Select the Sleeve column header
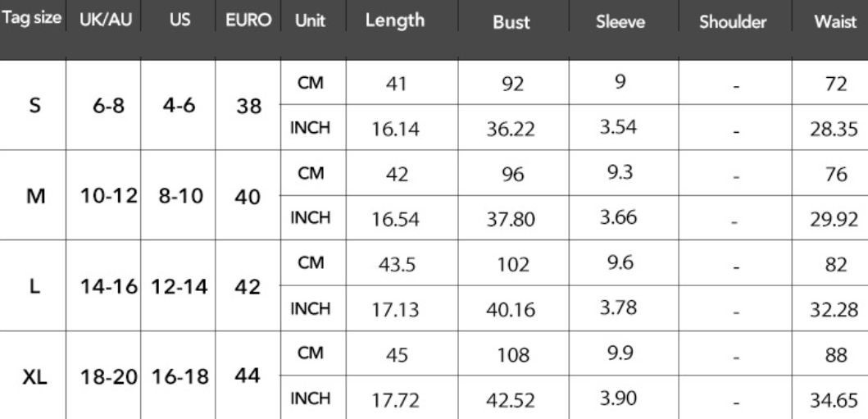This screenshot has height=419, width=868. click(620, 22)
